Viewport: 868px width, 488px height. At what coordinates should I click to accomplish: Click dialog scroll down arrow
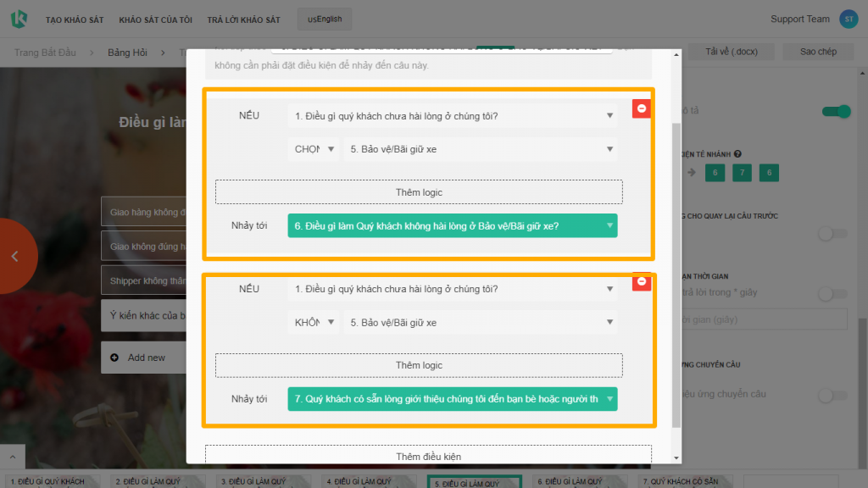tap(676, 458)
